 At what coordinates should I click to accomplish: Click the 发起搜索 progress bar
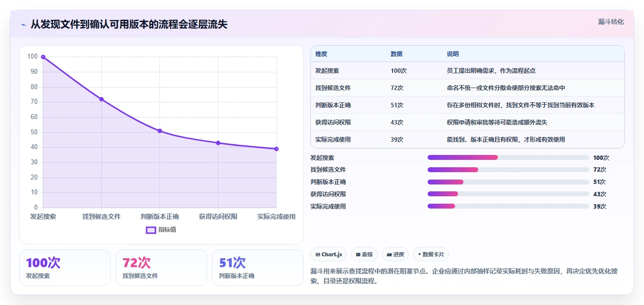508,157
